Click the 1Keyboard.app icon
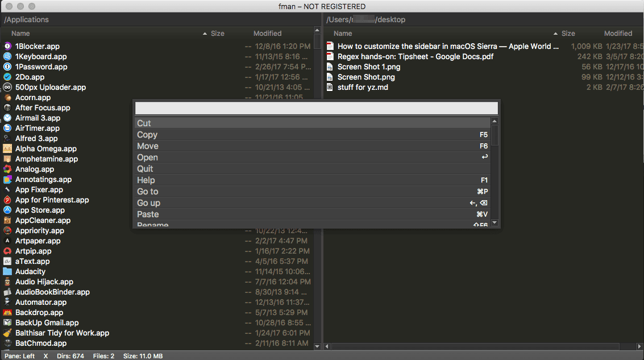 click(x=7, y=56)
